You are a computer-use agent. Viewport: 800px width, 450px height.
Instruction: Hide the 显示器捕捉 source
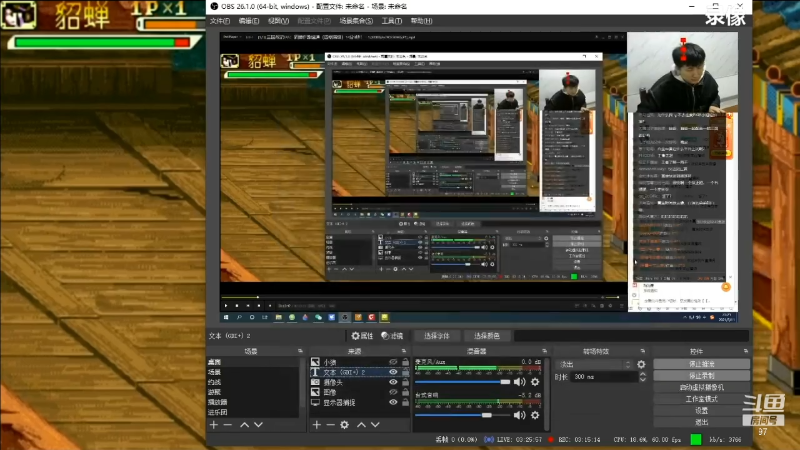coord(393,403)
